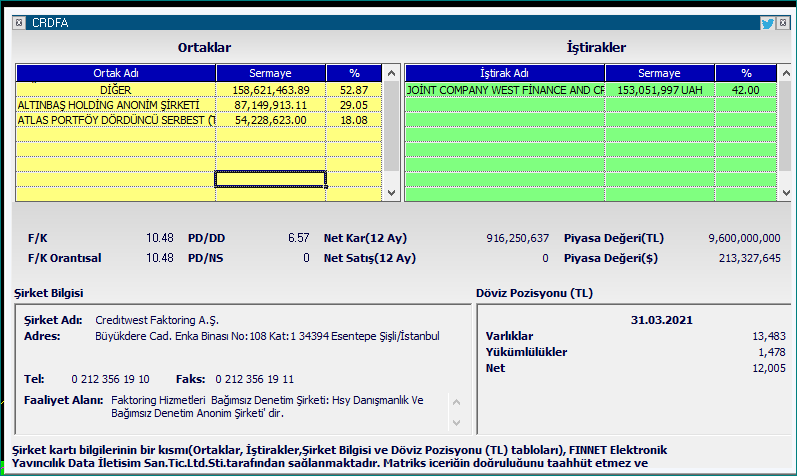Click the İştirakler Sermaye column header
The width and height of the screenshot is (797, 476).
click(x=659, y=73)
